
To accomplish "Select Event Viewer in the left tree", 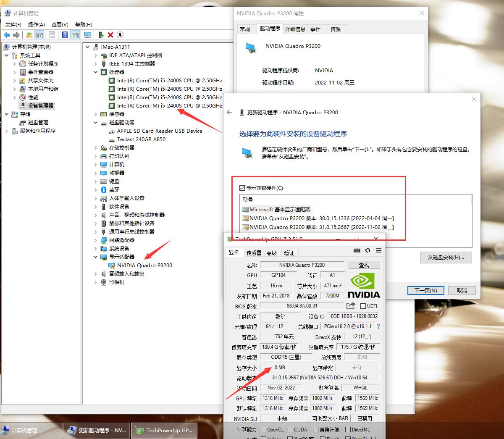I will pos(41,72).
